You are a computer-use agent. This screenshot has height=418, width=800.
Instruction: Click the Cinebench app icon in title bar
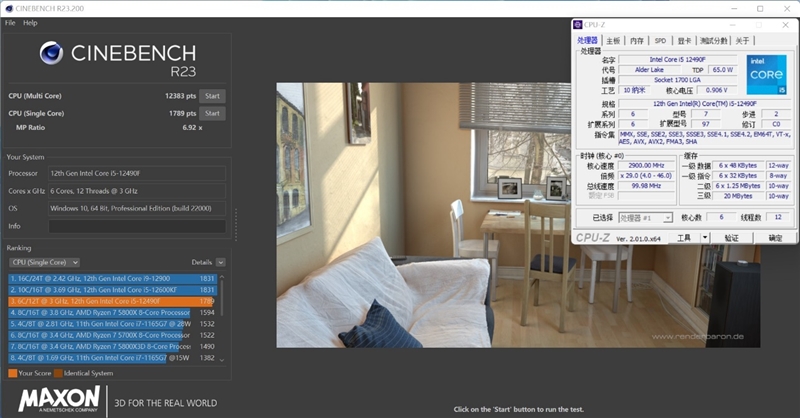click(8, 8)
